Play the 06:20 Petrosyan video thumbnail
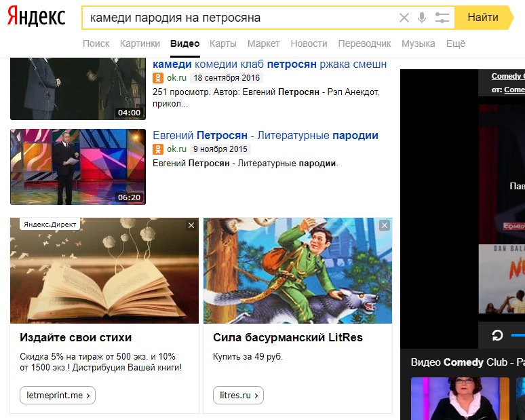The image size is (525, 420). point(78,166)
